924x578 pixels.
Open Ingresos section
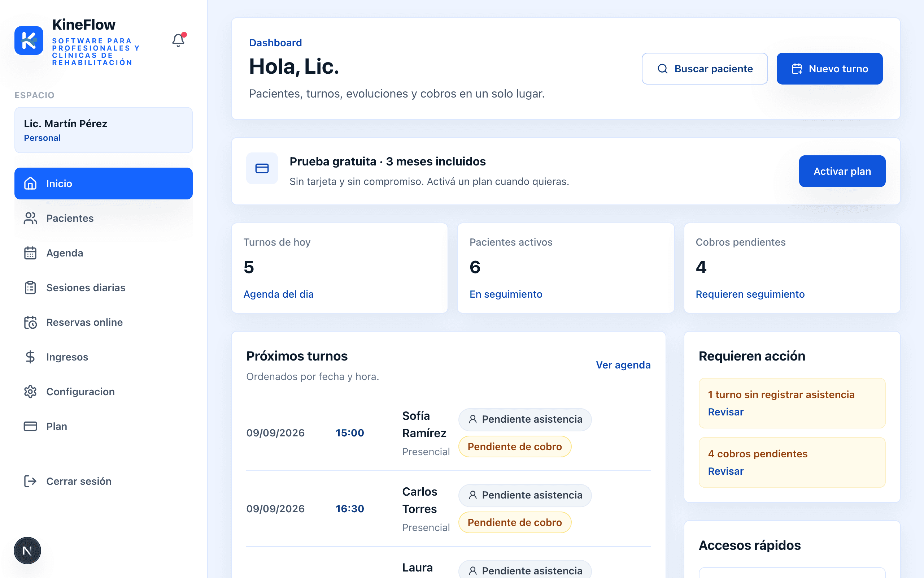coord(104,357)
